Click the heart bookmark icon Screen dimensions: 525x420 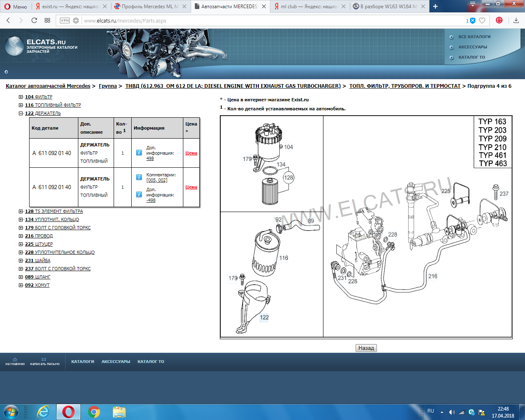tap(482, 21)
